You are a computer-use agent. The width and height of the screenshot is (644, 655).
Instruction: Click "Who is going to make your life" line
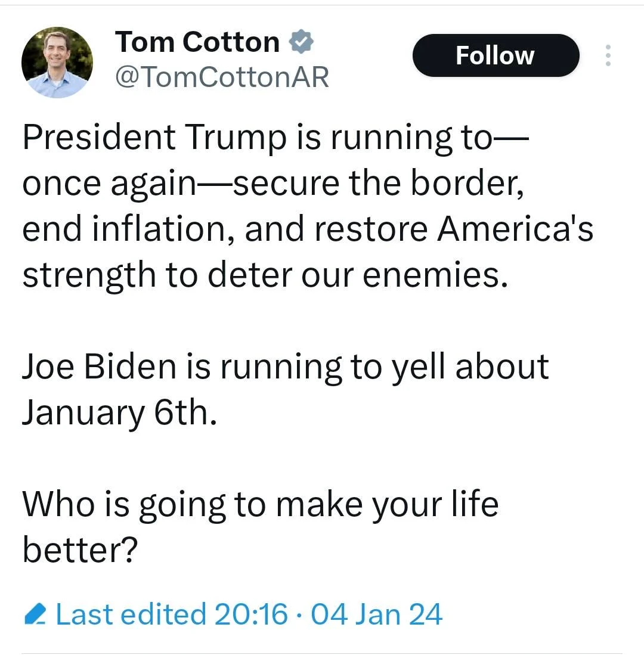point(260,504)
